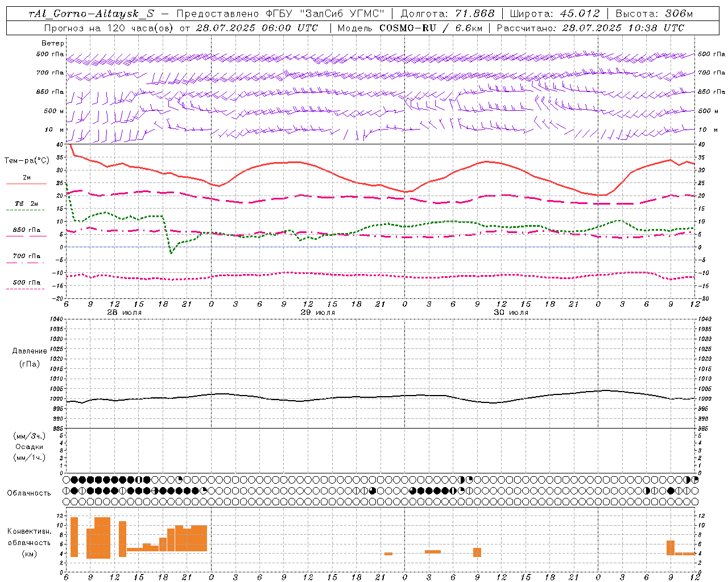Click the '29 июля' date label

(318, 313)
